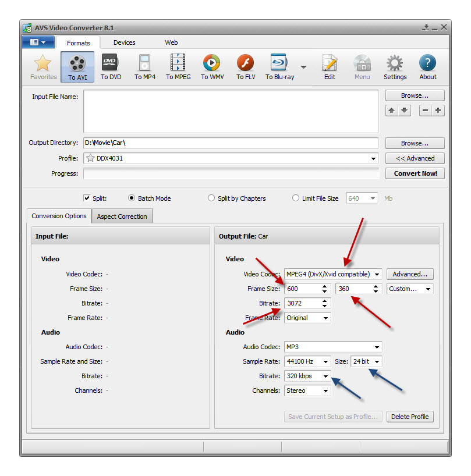Viewport: 471px width, 476px height.
Task: Toggle the Split checkbox
Action: pyautogui.click(x=87, y=198)
